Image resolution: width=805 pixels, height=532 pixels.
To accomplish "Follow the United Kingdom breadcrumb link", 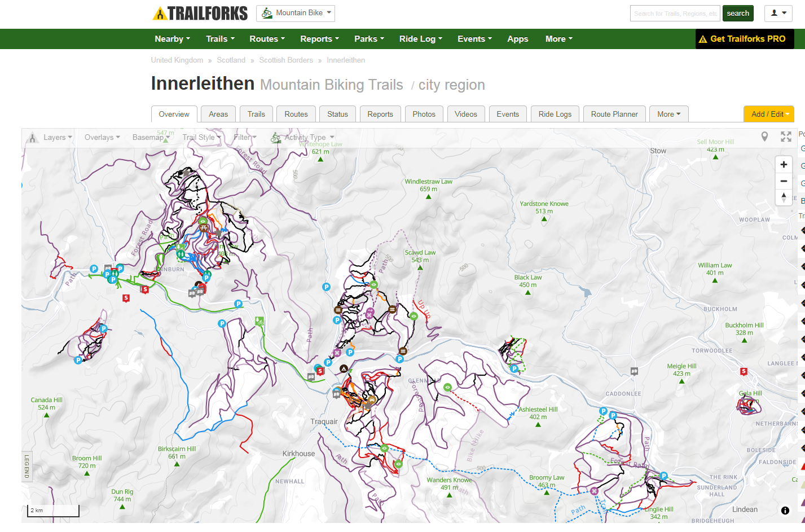I will click(177, 60).
